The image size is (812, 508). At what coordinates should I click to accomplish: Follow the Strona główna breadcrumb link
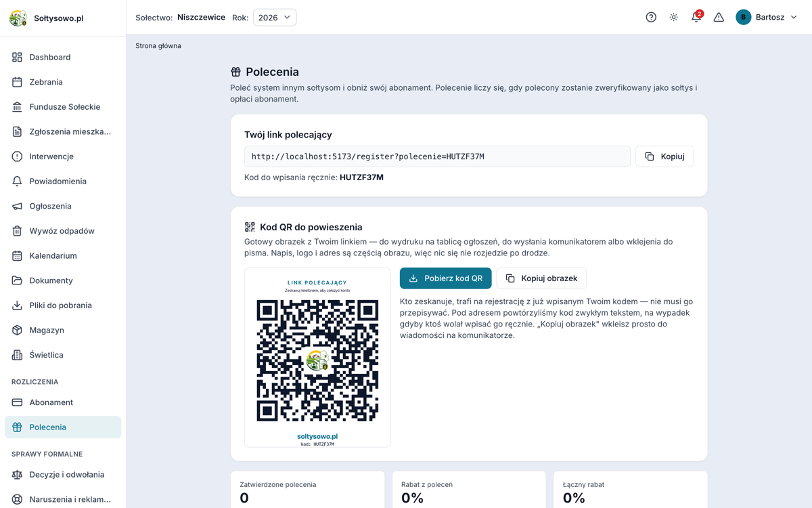click(x=158, y=46)
